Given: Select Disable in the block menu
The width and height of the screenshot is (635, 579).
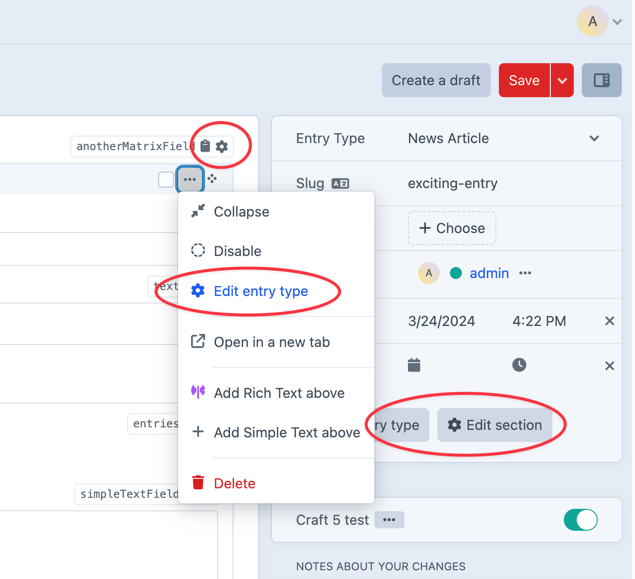Looking at the screenshot, I should (x=237, y=251).
